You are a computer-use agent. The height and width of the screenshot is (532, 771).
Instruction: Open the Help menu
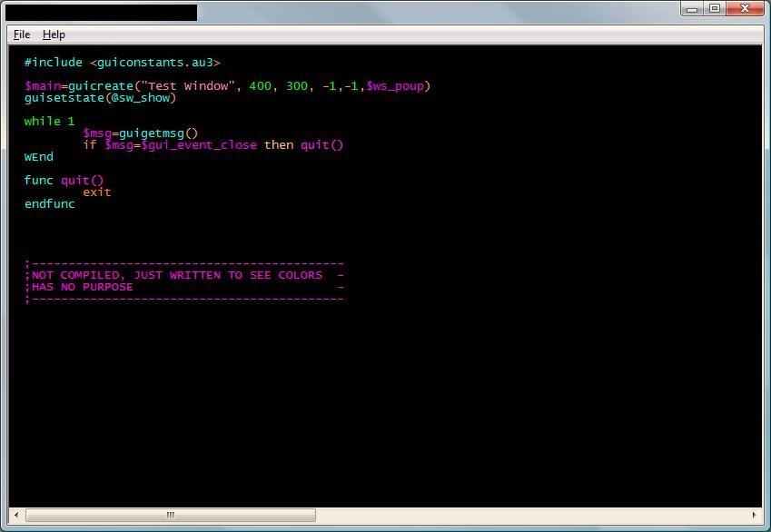(x=54, y=34)
